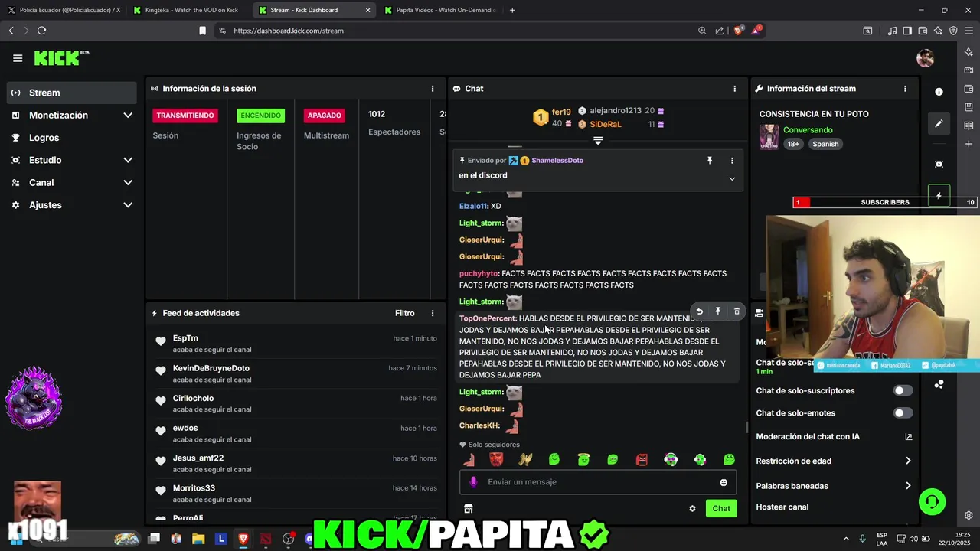Open Palabras baneadas submenu
The image size is (980, 551).
pos(834,486)
